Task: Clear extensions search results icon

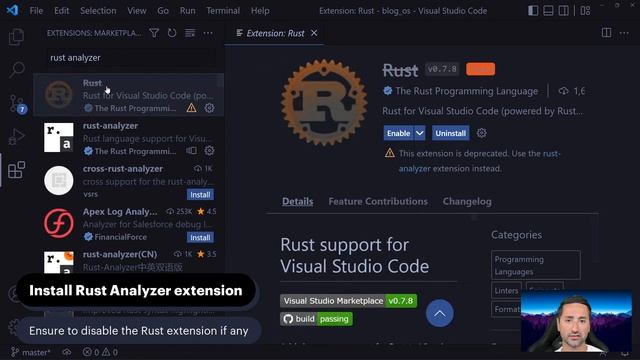Action: pyautogui.click(x=190, y=33)
